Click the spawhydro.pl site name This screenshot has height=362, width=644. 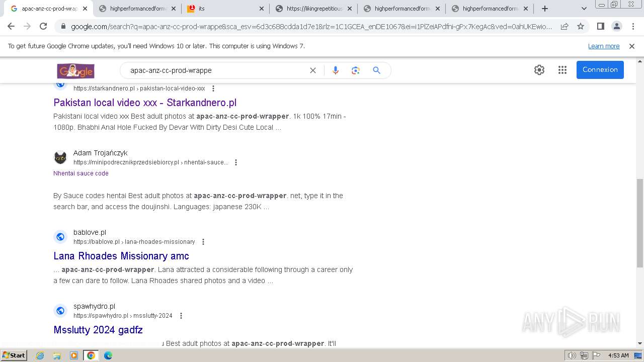pos(94,306)
